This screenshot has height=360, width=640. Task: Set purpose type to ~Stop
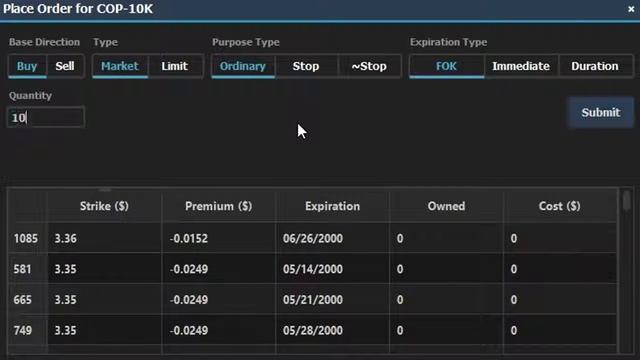coord(369,66)
